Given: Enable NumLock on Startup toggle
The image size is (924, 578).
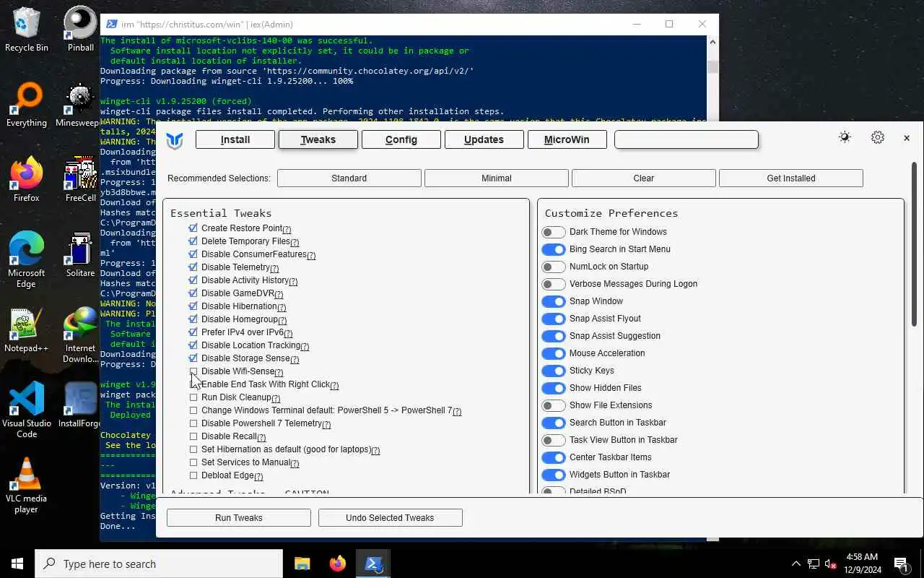Looking at the screenshot, I should pyautogui.click(x=554, y=267).
